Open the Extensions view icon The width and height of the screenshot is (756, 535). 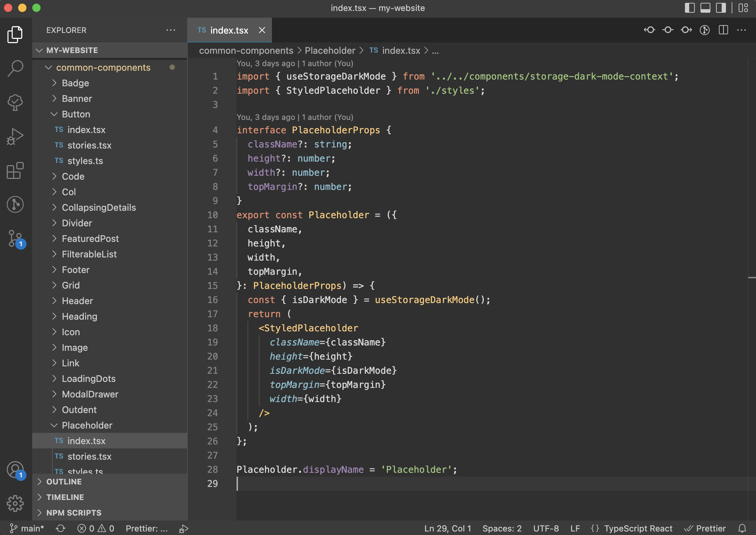tap(15, 170)
